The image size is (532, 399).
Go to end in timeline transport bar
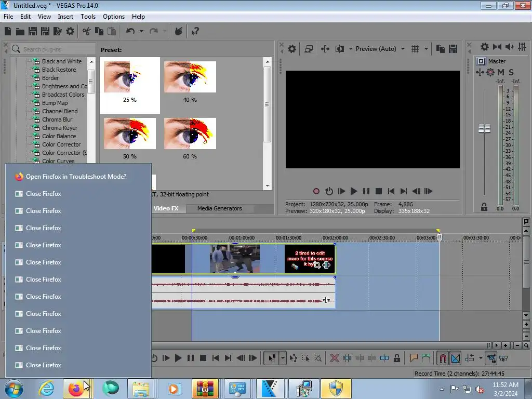pos(228,358)
